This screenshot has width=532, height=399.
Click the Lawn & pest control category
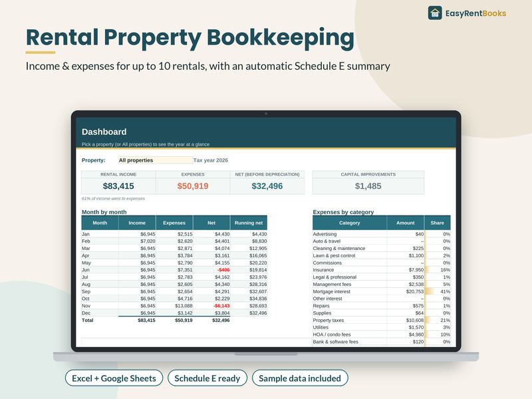pos(334,256)
